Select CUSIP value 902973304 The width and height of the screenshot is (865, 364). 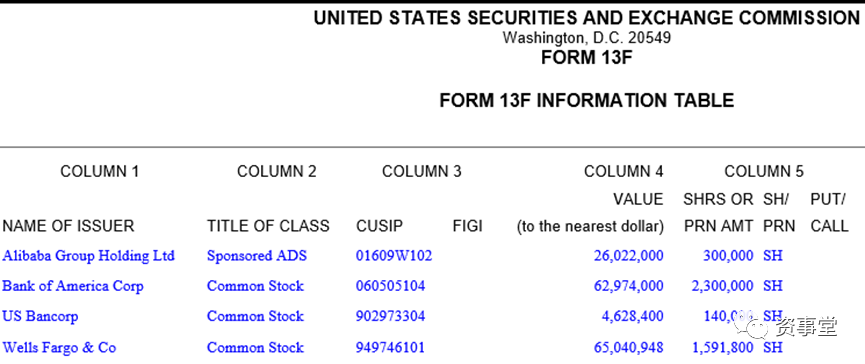pos(391,317)
